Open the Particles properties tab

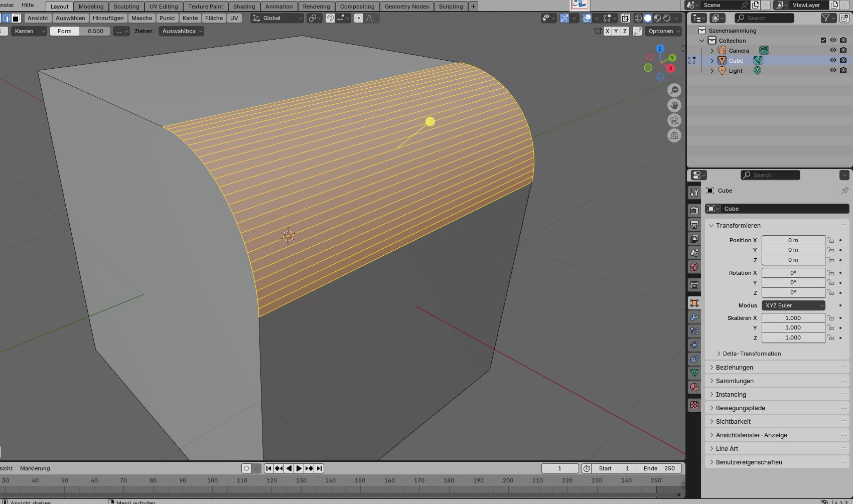pos(694,331)
